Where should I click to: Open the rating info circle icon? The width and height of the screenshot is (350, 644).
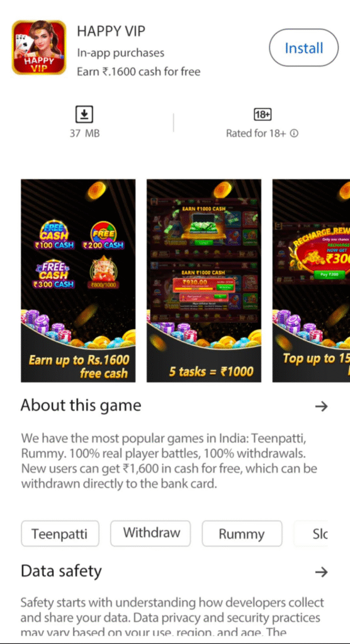pos(294,133)
